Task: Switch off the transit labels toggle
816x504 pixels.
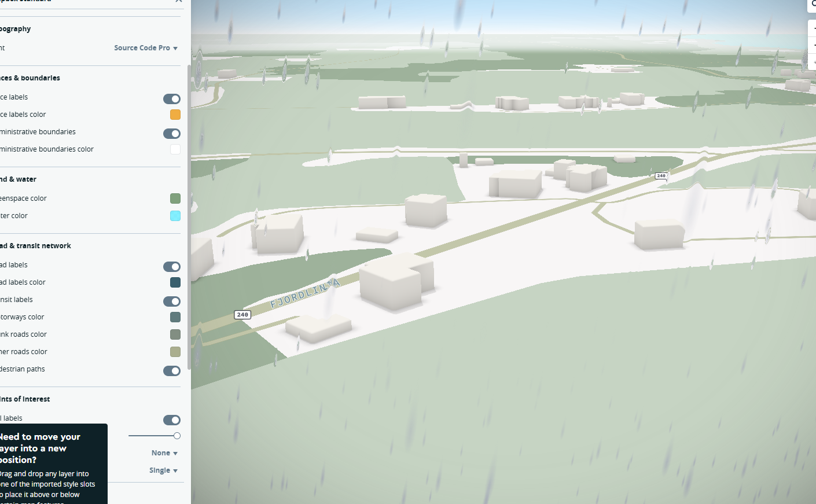Action: [x=172, y=301]
